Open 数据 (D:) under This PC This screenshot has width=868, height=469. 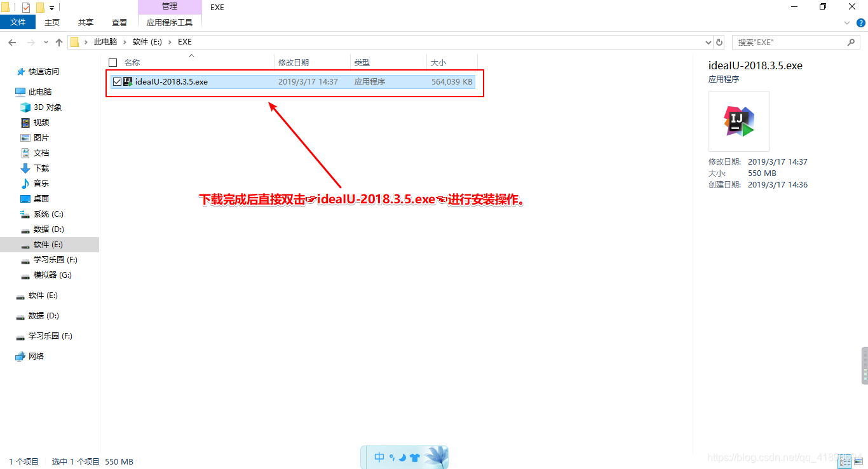point(49,229)
